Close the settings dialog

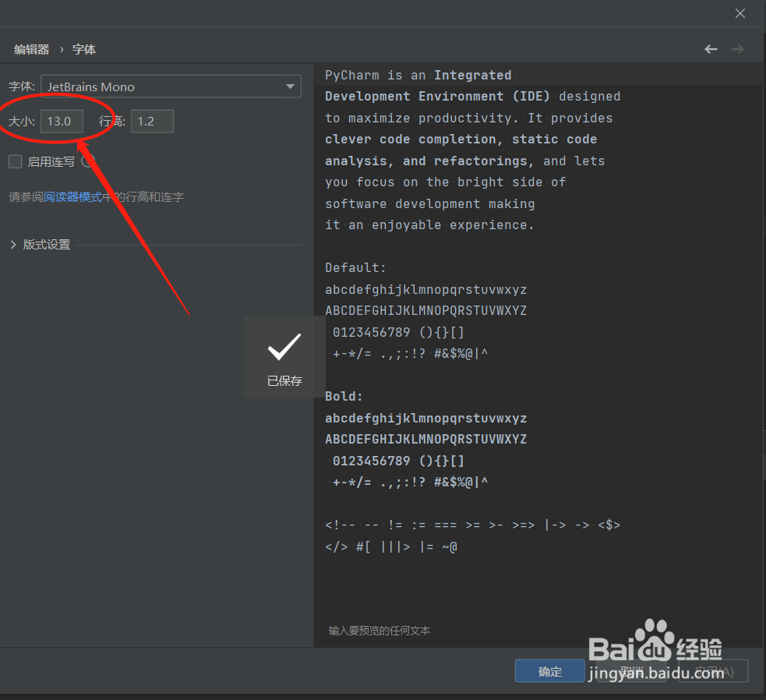740,13
